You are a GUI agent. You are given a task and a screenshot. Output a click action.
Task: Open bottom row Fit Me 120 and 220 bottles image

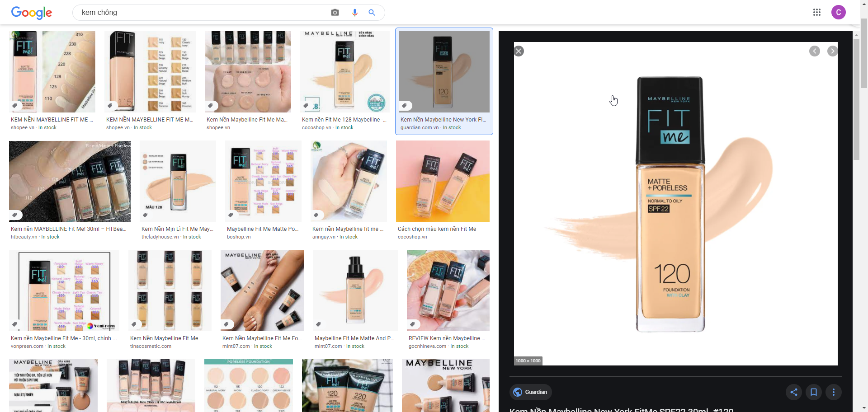(347, 385)
